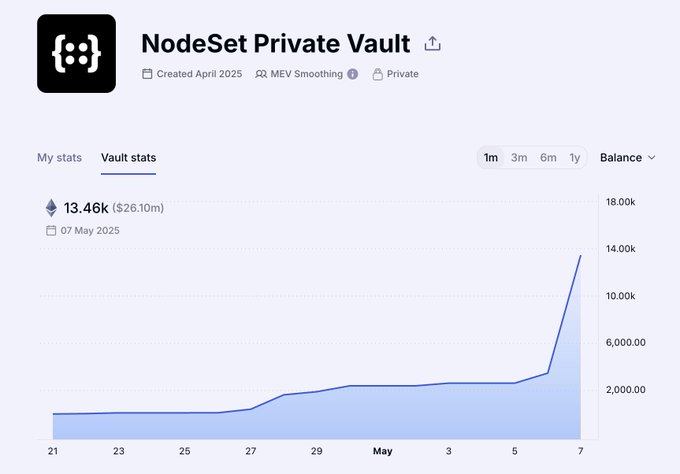
Task: Open the My stats tab
Action: [59, 158]
